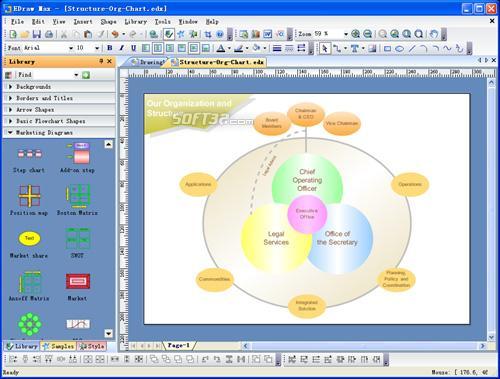500x379 pixels.
Task: Click the horizontal scrollbar right arrow
Action: coord(482,346)
